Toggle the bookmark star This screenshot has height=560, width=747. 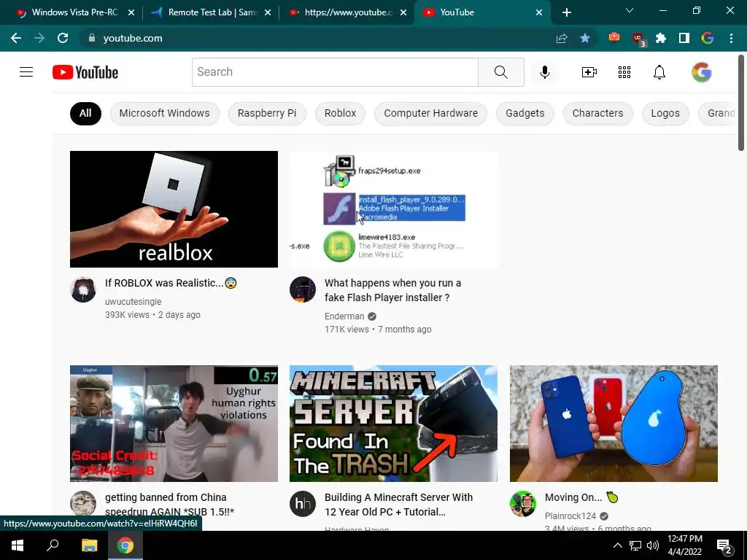tap(585, 38)
